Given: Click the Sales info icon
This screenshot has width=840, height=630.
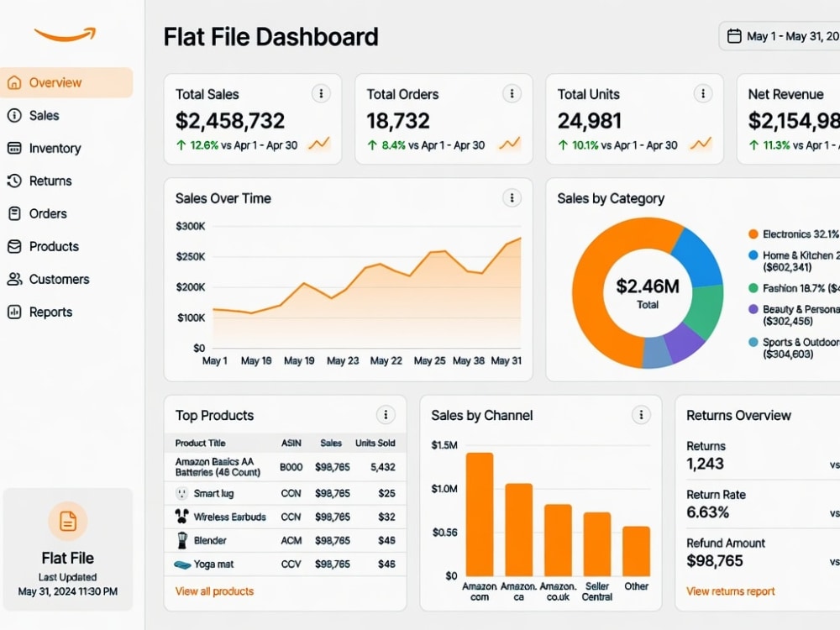Looking at the screenshot, I should point(14,115).
